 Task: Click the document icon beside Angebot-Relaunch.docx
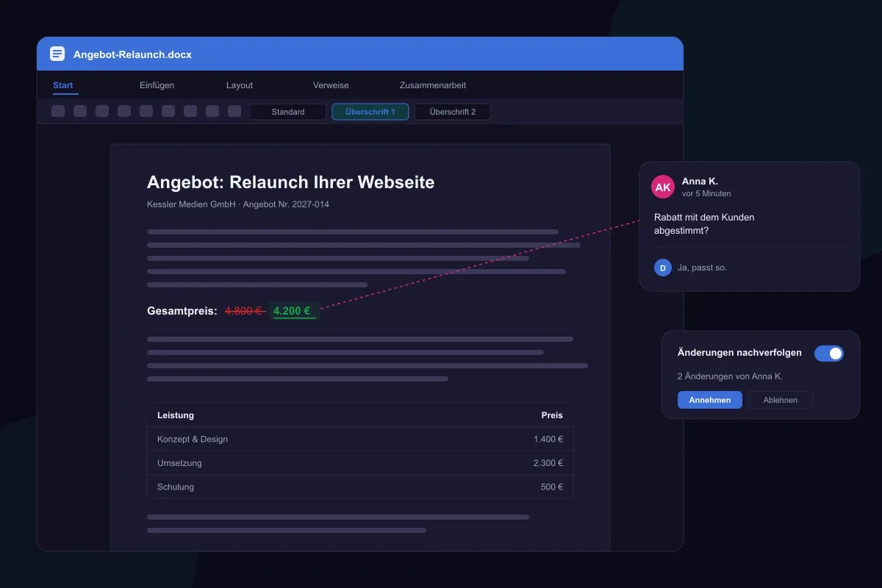pos(57,54)
